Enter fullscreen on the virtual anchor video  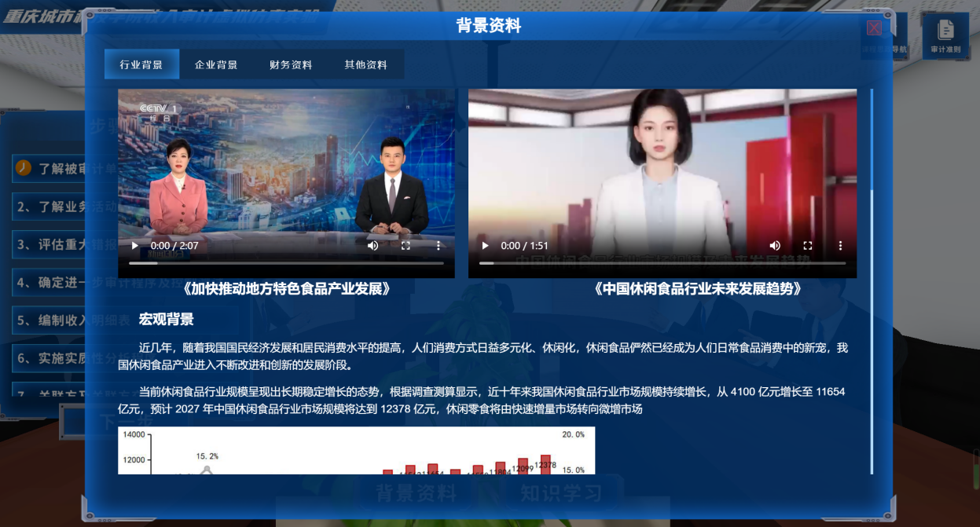point(807,246)
